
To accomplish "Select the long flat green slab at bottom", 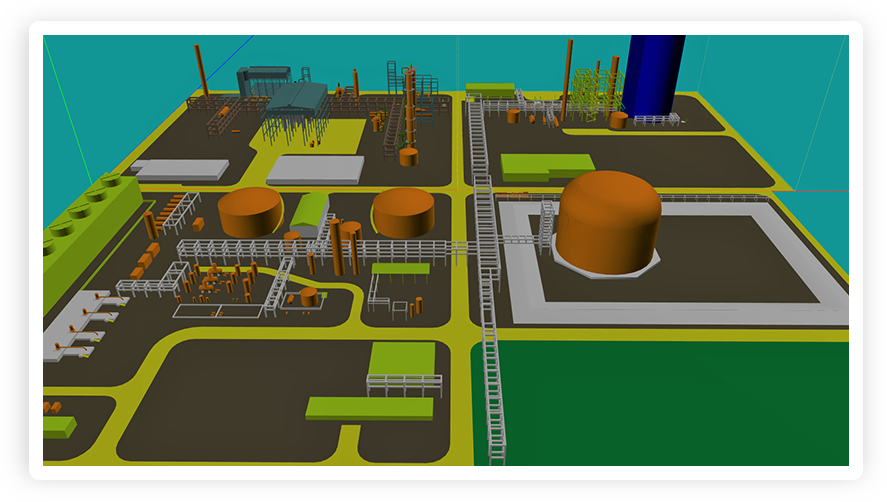I will 369,408.
